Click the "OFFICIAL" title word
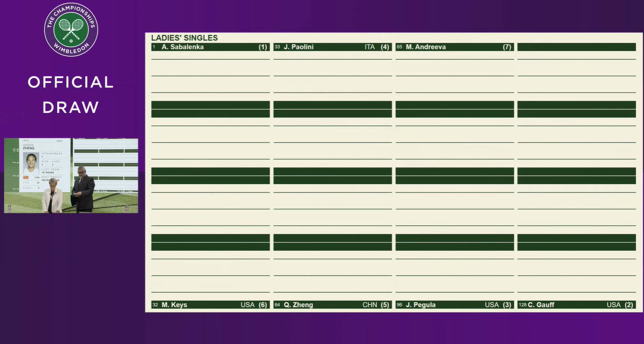This screenshot has height=344, width=644. (x=71, y=82)
